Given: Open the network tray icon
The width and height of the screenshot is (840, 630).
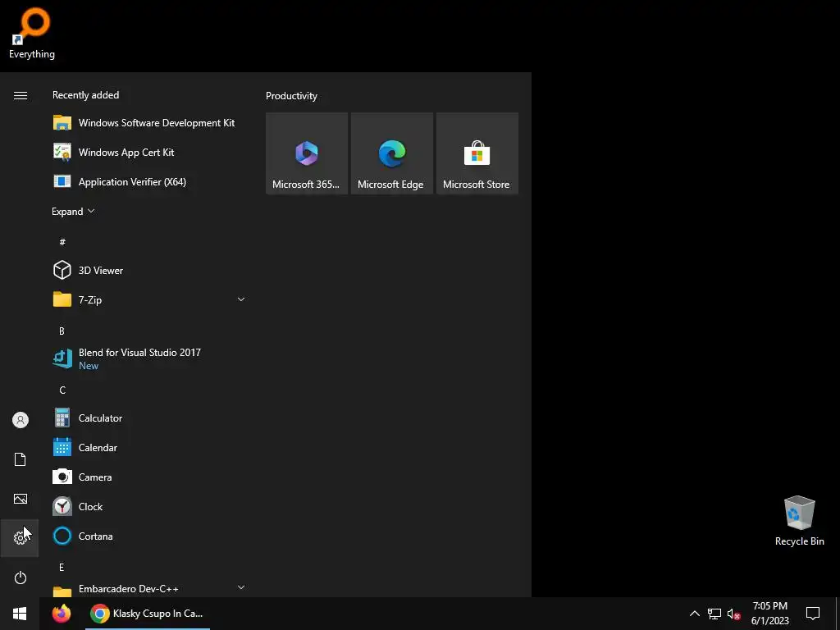Looking at the screenshot, I should click(x=714, y=614).
